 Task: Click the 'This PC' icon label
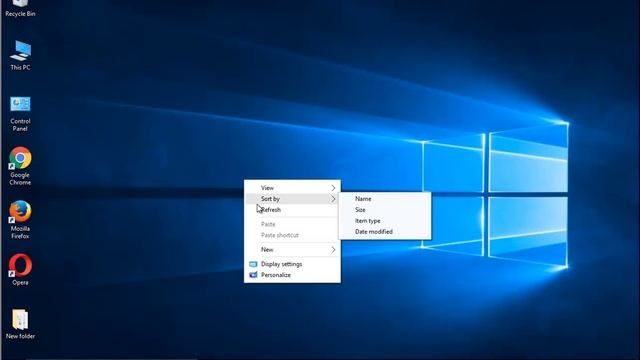coord(20,67)
